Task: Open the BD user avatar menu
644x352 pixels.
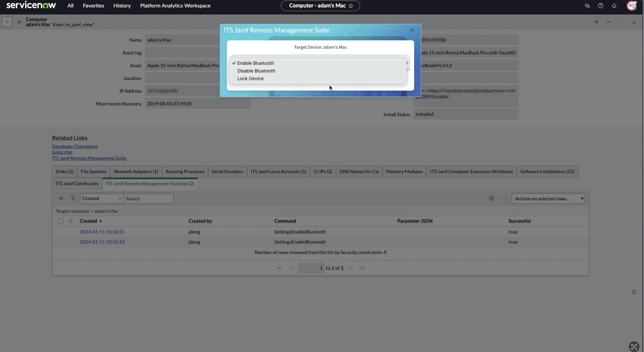Action: (x=631, y=6)
